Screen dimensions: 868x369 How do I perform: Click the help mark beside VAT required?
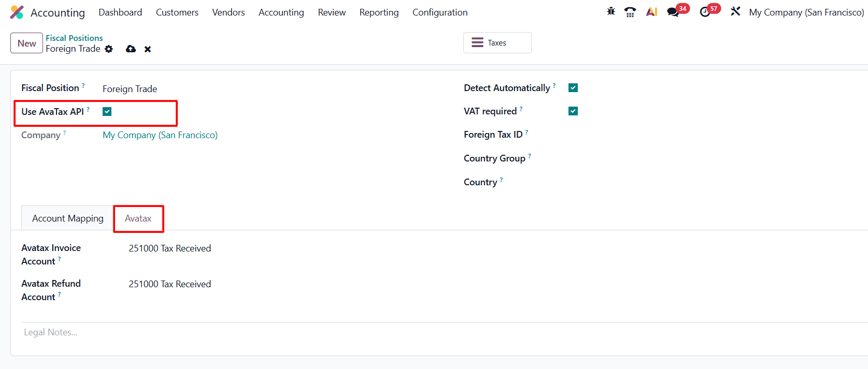(x=521, y=109)
